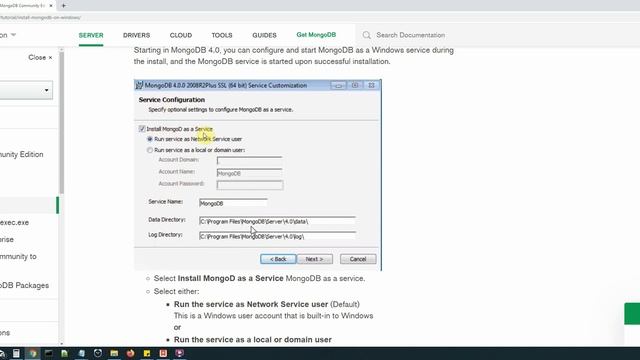Open the purple app taskbar icon
This screenshot has width=640, height=360.
pos(180,353)
